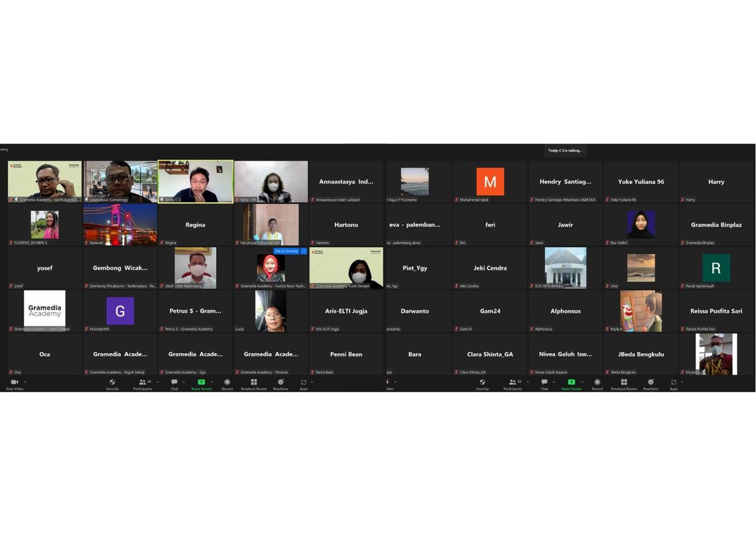Click Chat in the right toolbar
The image size is (756, 536).
click(x=544, y=383)
